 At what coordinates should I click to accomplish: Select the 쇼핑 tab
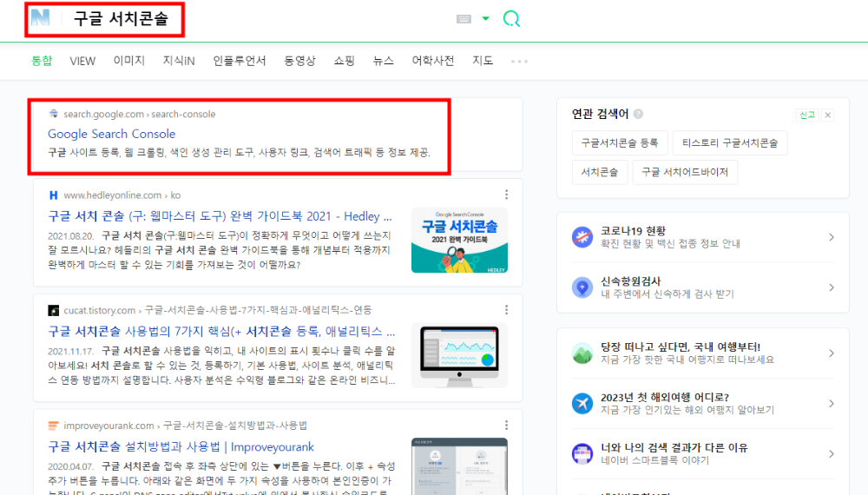[x=344, y=61]
